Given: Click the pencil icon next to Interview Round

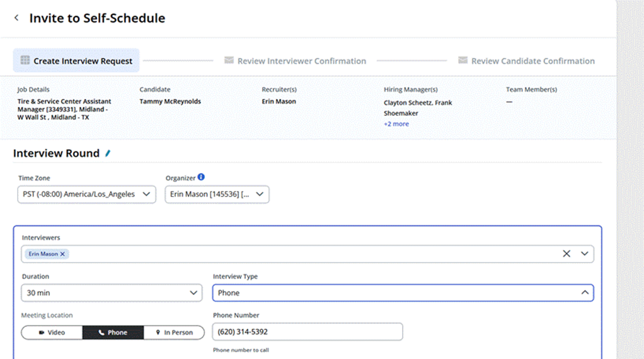Looking at the screenshot, I should tap(108, 153).
